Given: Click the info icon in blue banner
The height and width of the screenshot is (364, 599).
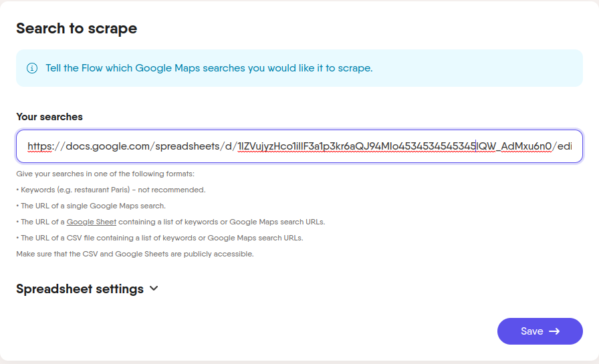Looking at the screenshot, I should [x=32, y=68].
